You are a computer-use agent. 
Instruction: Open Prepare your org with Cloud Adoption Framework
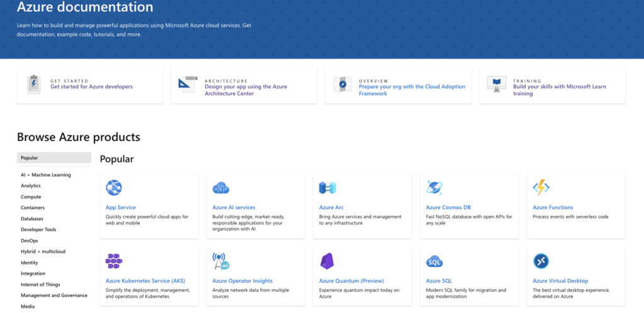pos(412,90)
